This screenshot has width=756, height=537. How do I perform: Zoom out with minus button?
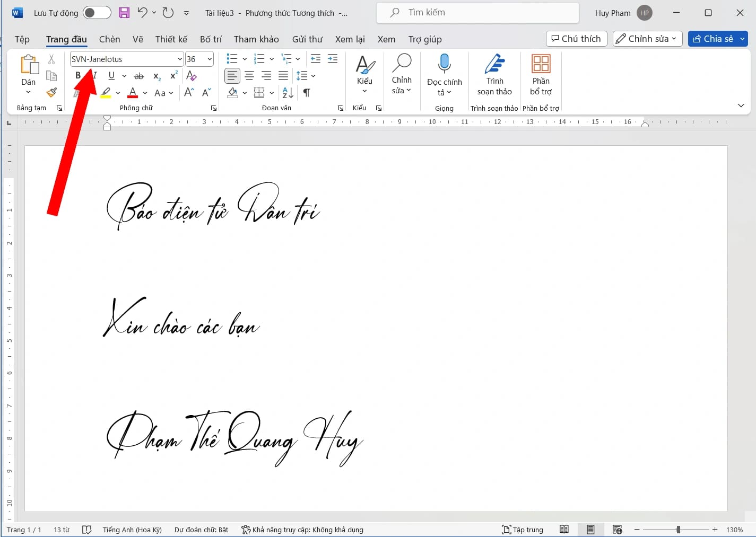[x=637, y=530]
